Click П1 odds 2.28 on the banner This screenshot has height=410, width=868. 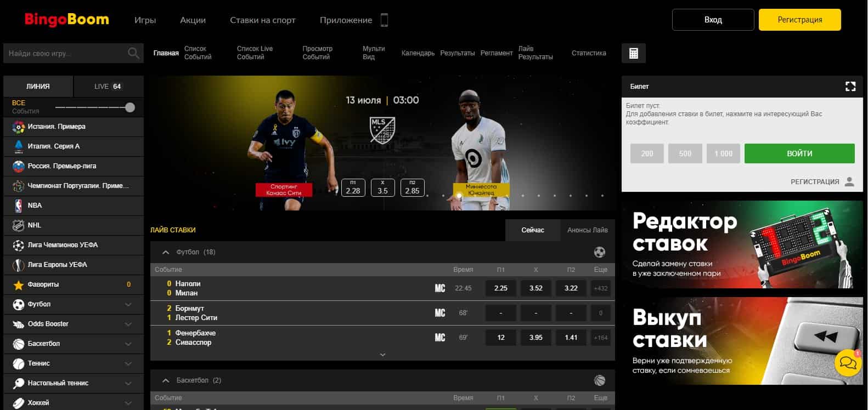click(x=353, y=187)
